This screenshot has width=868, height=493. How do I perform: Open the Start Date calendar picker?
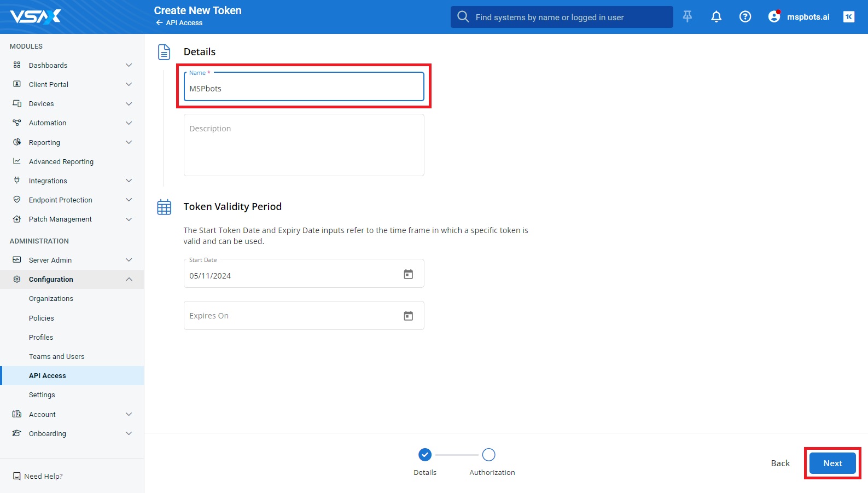coord(408,274)
